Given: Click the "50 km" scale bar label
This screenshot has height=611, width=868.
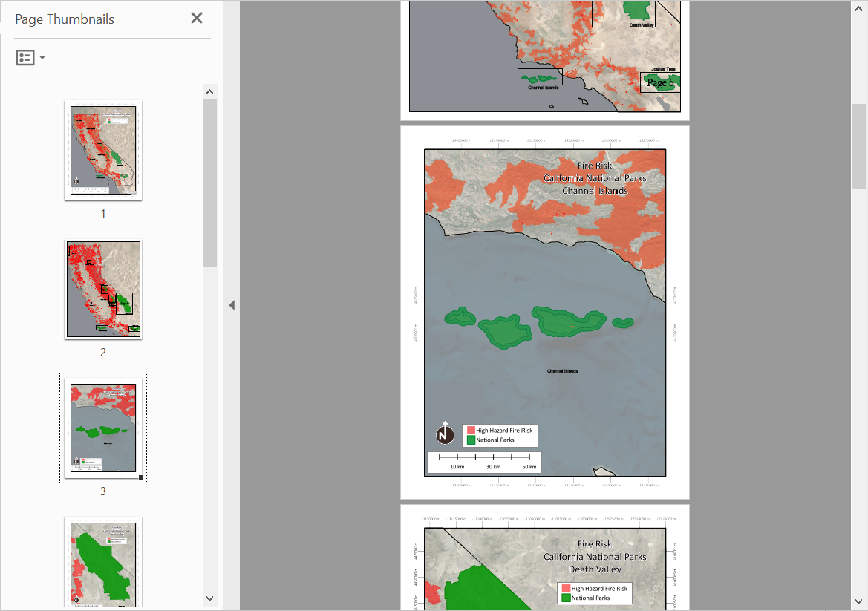Looking at the screenshot, I should 529,467.
